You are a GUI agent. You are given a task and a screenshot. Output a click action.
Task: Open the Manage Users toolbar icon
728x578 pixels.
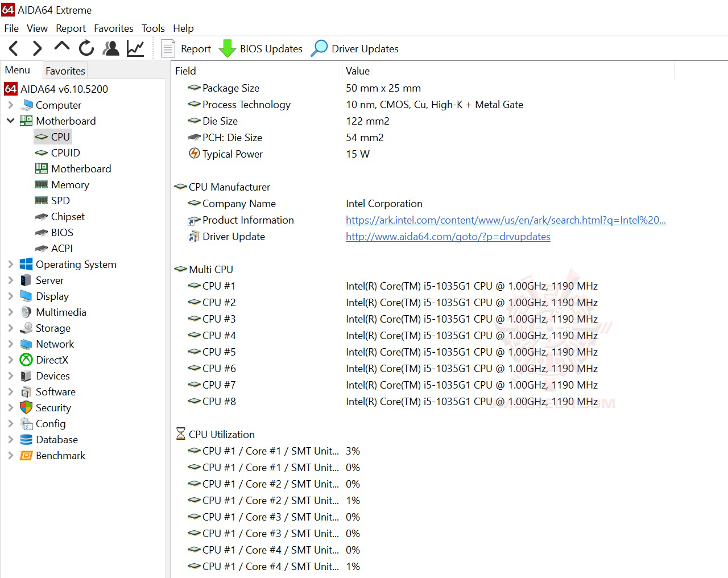[111, 48]
